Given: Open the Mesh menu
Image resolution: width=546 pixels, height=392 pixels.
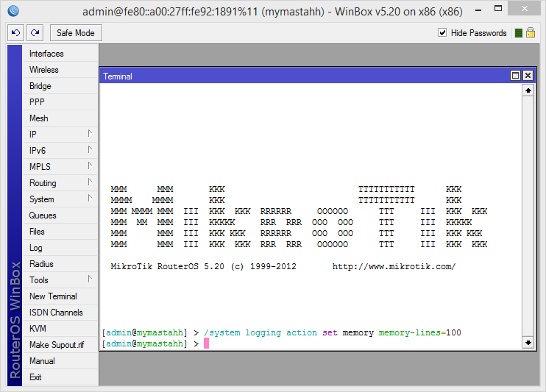Looking at the screenshot, I should (60, 118).
